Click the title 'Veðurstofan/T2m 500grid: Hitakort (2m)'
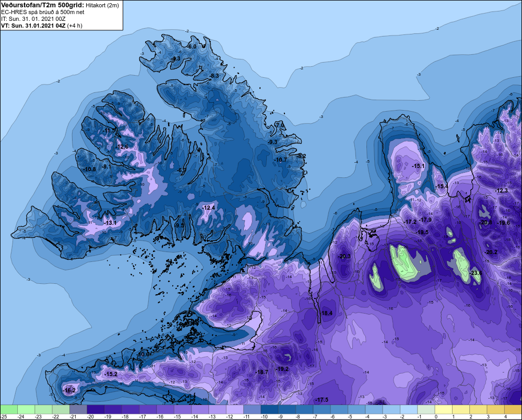The width and height of the screenshot is (522, 420). [60, 5]
